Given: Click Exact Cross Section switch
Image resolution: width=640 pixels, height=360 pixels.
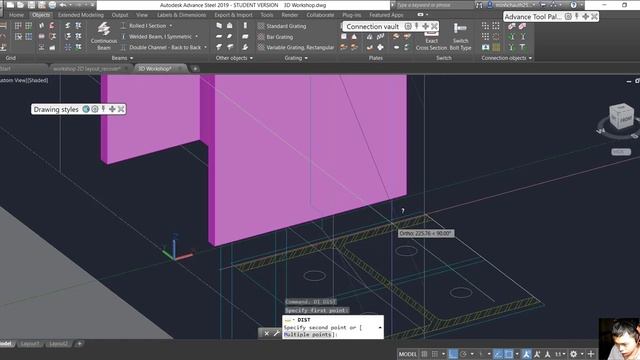Looking at the screenshot, I should tap(431, 41).
